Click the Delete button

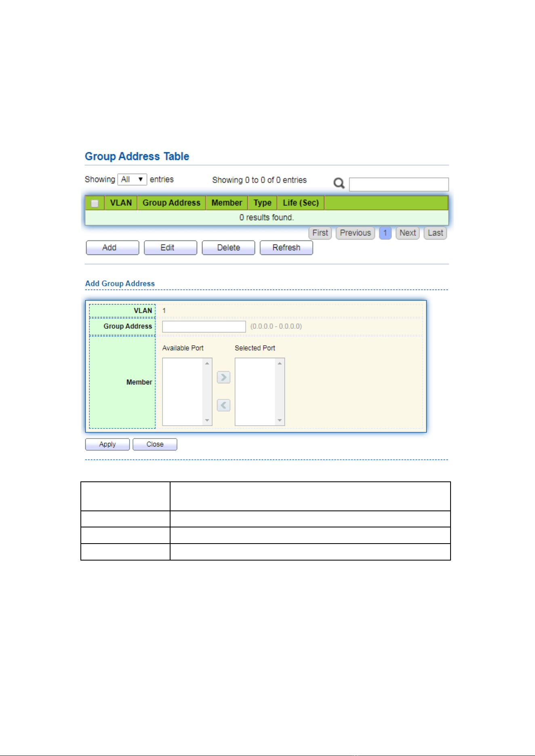point(228,248)
